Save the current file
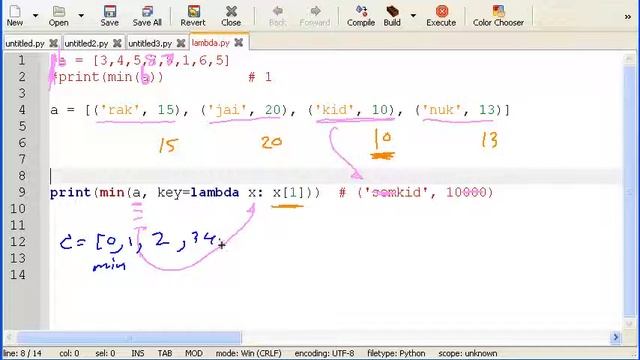The image size is (640, 360). pyautogui.click(x=109, y=16)
